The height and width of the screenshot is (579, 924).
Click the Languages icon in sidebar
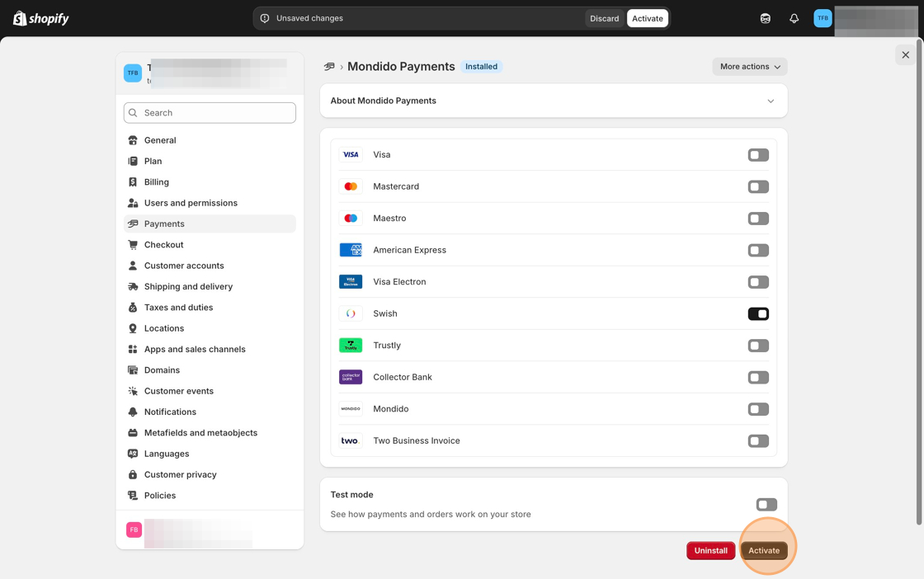click(133, 454)
